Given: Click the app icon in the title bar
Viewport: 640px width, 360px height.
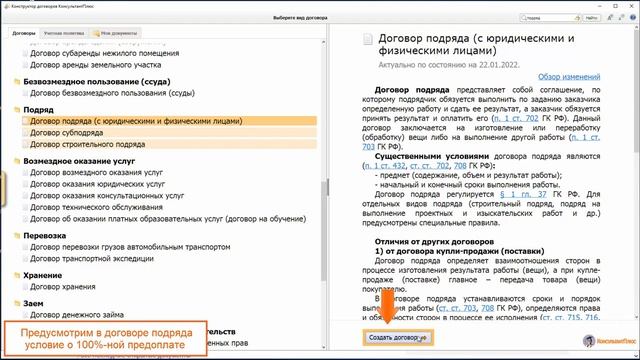Looking at the screenshot, I should click(6, 6).
